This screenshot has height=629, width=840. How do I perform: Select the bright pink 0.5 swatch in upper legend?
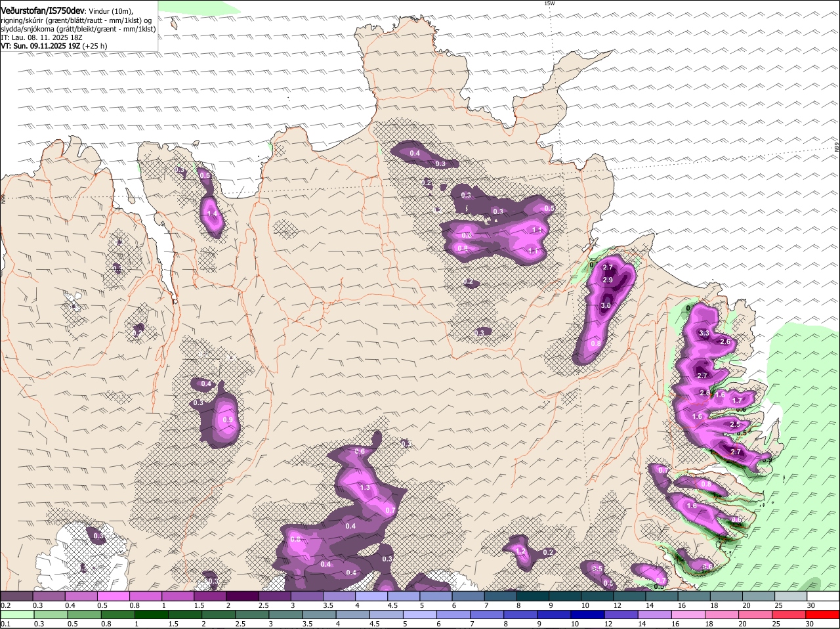pos(114,596)
